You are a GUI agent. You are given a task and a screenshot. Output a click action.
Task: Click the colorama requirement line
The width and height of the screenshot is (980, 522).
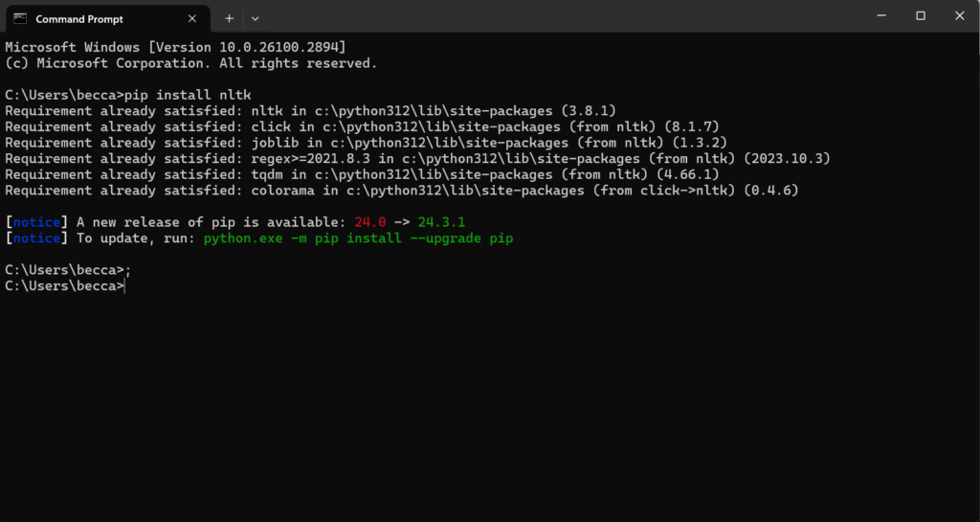click(x=402, y=191)
